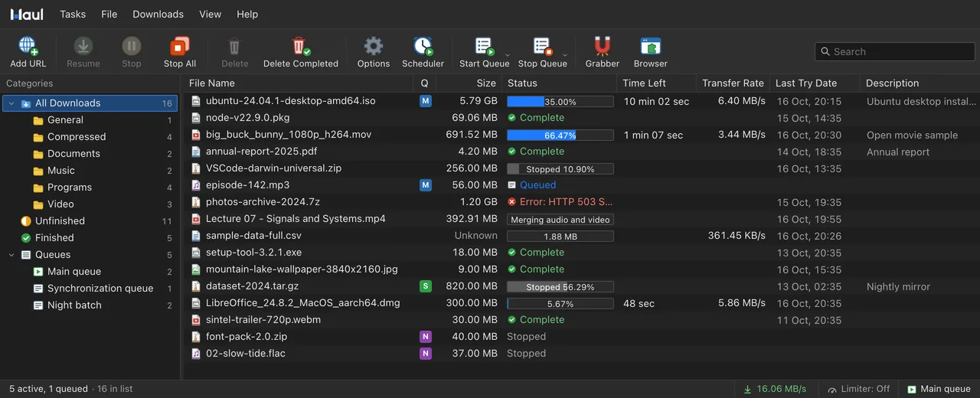Click the Stop All toolbar icon
980x398 pixels.
click(180, 47)
